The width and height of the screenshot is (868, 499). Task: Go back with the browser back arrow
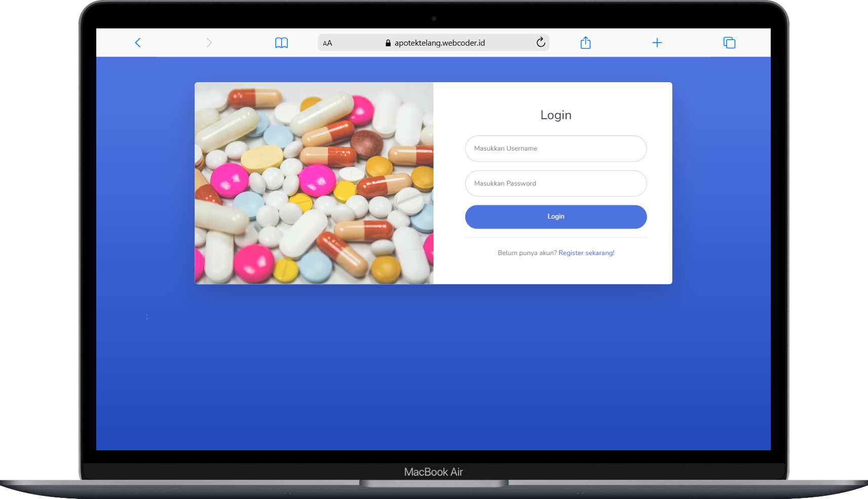pyautogui.click(x=138, y=43)
